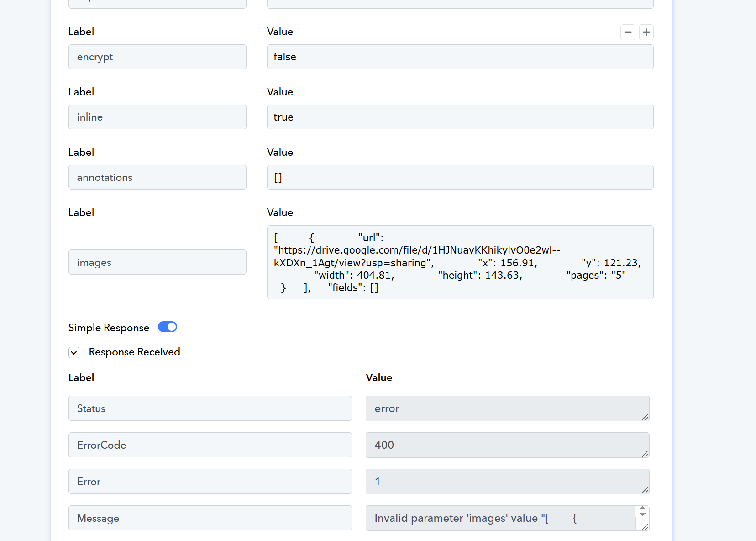Click the Status response label field
Image resolution: width=756 pixels, height=541 pixels.
click(x=210, y=408)
